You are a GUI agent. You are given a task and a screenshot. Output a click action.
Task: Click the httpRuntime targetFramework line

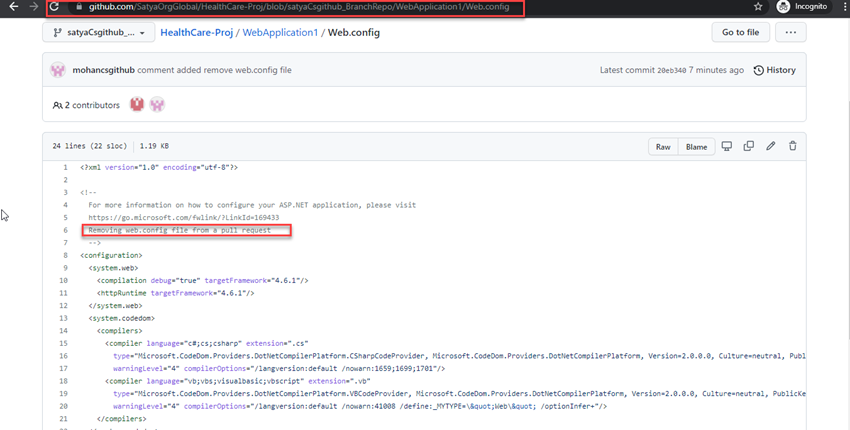[176, 293]
